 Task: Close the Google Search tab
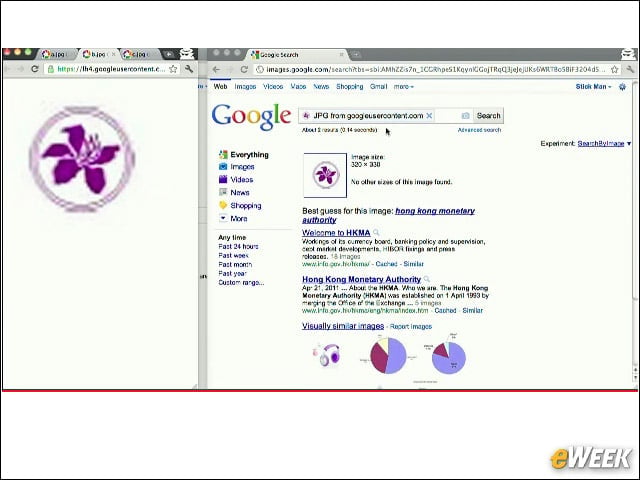(341, 54)
